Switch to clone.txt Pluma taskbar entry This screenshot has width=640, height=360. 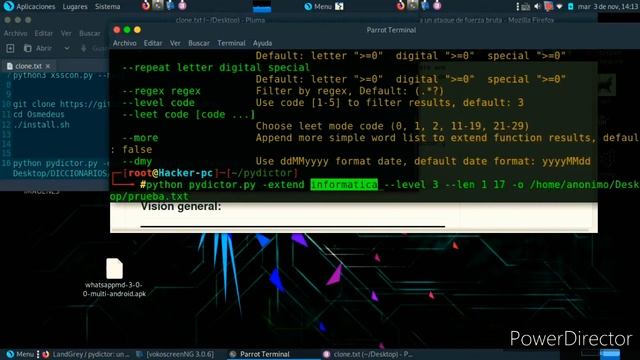[368, 354]
